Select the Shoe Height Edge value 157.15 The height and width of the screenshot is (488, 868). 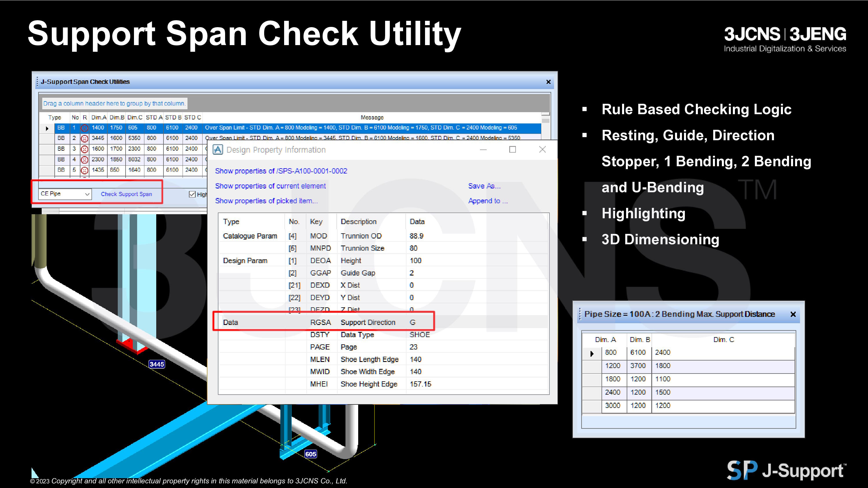(420, 384)
